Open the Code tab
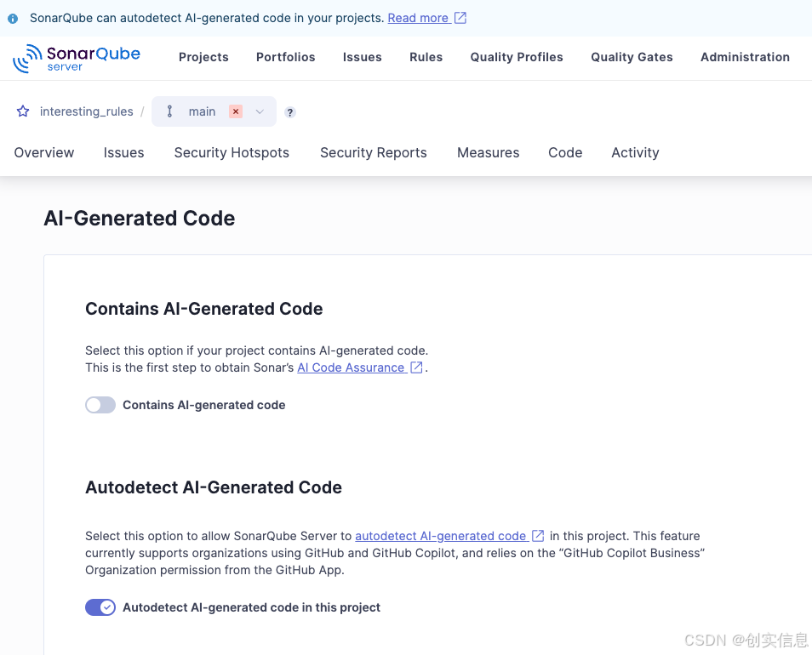Viewport: 812px width, 655px height. tap(565, 152)
